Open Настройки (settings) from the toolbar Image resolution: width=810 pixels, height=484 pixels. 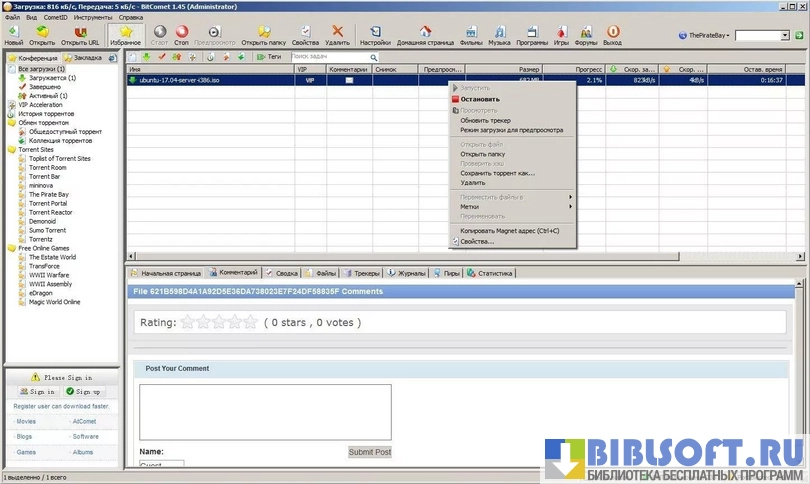coord(375,35)
